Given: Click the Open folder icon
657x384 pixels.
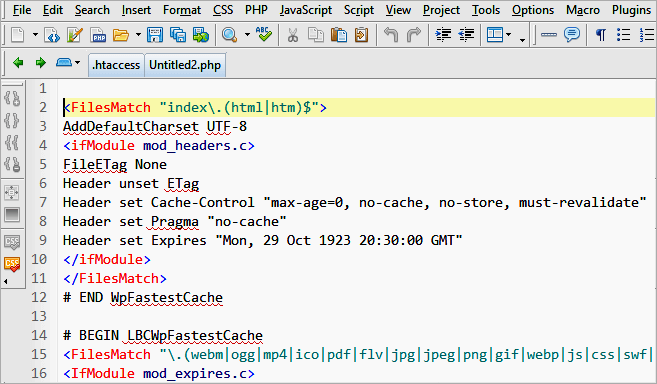Looking at the screenshot, I should 121,35.
